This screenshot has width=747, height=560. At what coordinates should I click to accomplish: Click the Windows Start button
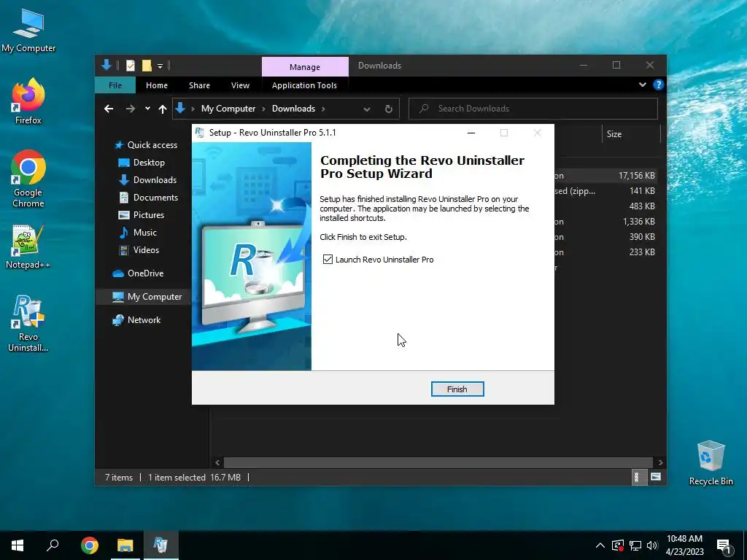tap(18, 545)
